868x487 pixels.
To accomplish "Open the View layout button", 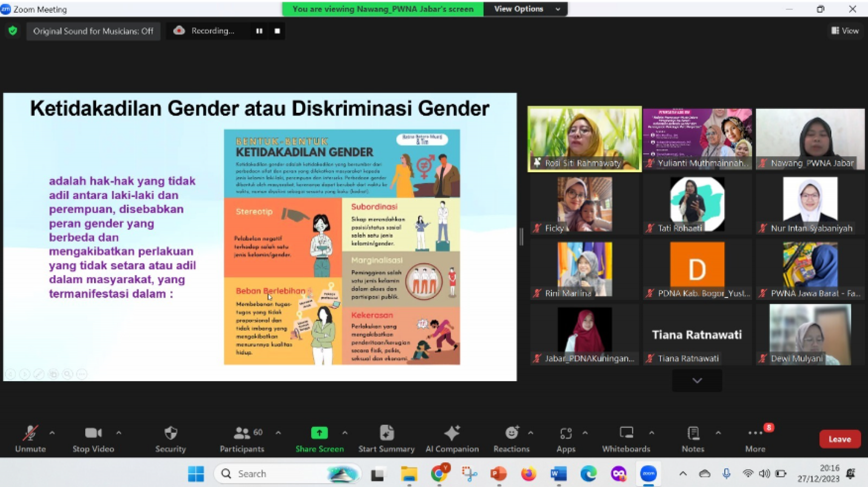I will pos(845,31).
